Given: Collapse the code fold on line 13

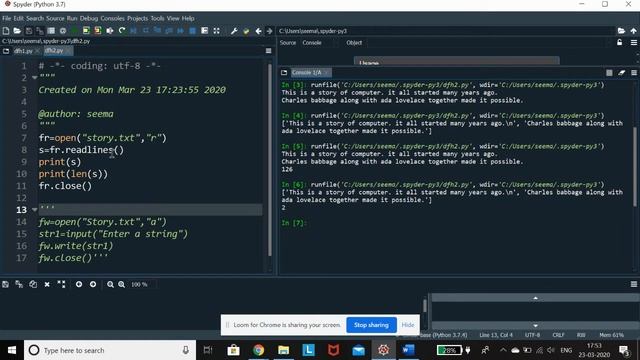Looking at the screenshot, I should point(34,210).
